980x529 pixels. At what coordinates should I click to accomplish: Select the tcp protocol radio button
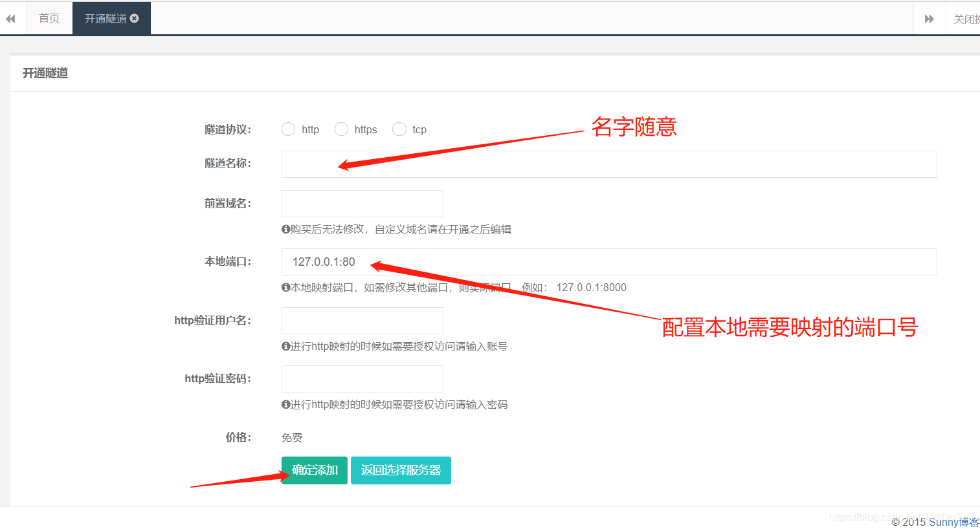pos(399,129)
